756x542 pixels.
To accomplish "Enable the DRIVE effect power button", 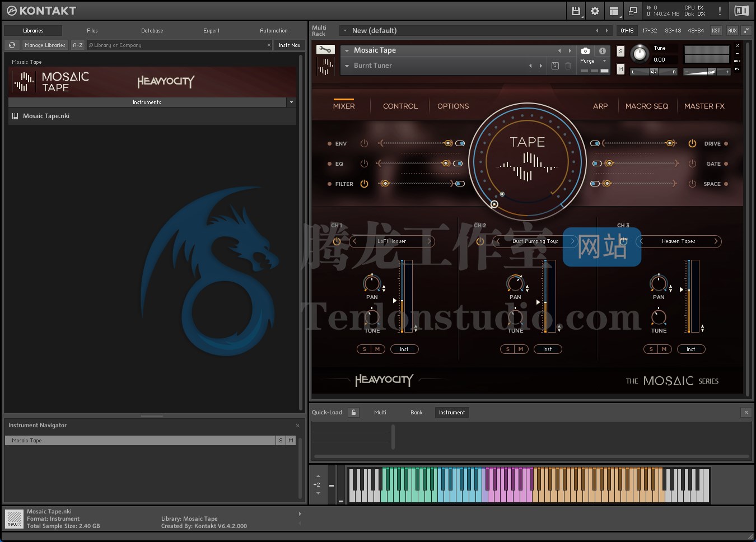I will click(x=692, y=143).
